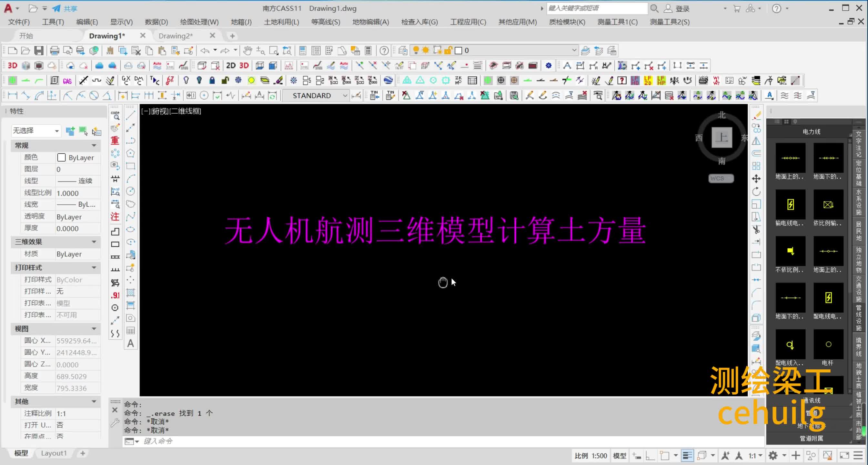Screen dimensions: 868x465
Task: Open the 工程应用(C) menu
Action: [468, 22]
